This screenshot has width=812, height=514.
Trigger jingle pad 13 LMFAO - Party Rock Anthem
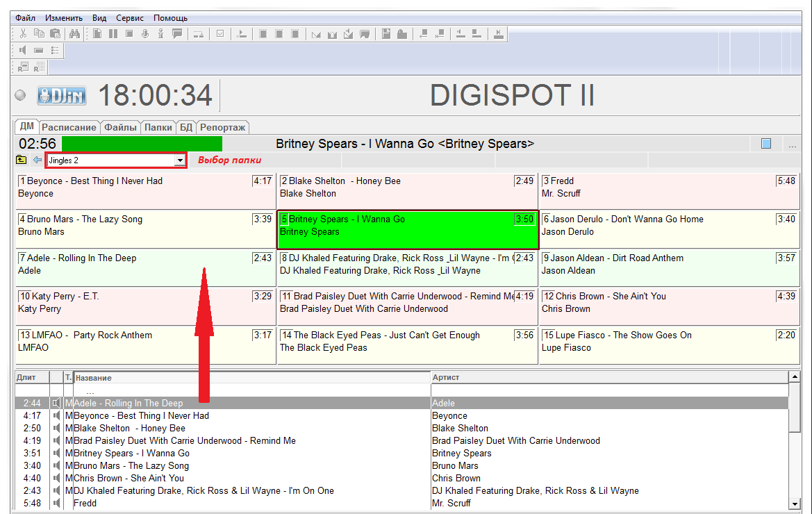tap(145, 345)
